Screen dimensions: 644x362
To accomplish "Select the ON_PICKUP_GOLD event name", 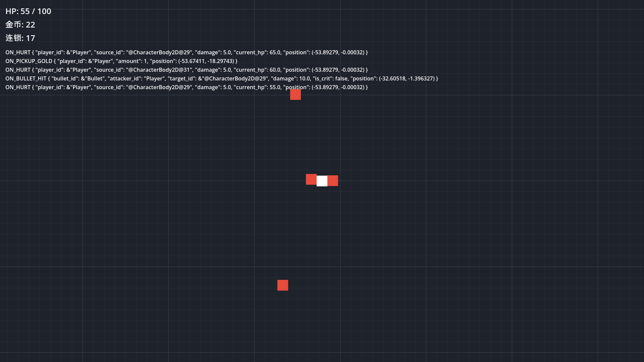I will coord(29,61).
